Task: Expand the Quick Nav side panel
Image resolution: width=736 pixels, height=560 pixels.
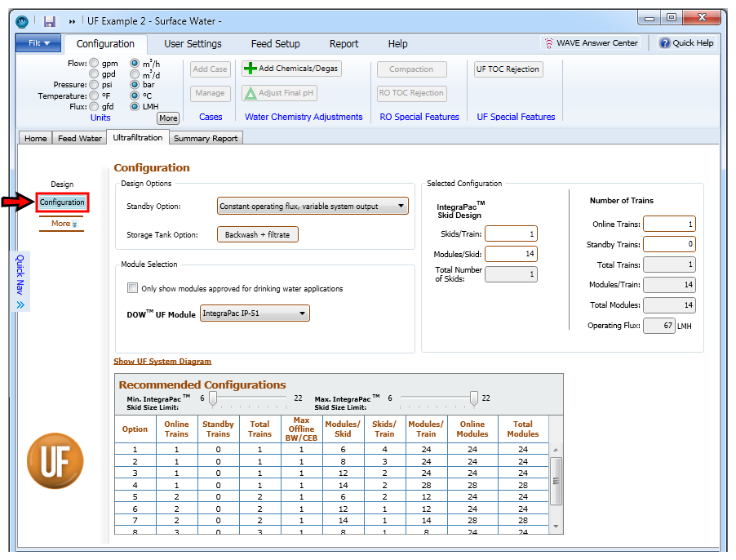Action: coord(20,281)
